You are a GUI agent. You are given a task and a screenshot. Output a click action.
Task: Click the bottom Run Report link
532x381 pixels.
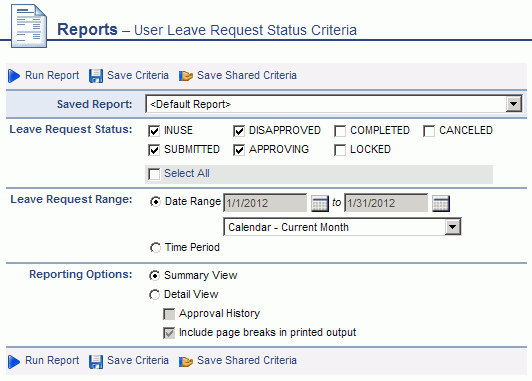pos(52,360)
